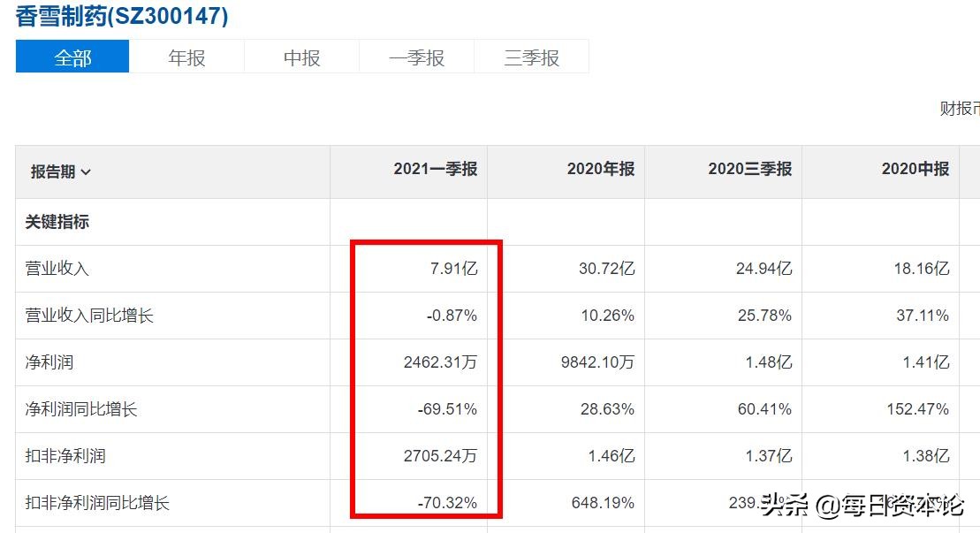Screen dimensions: 980x533
Task: Select the 营业收入同比增长 row label
Action: (89, 316)
